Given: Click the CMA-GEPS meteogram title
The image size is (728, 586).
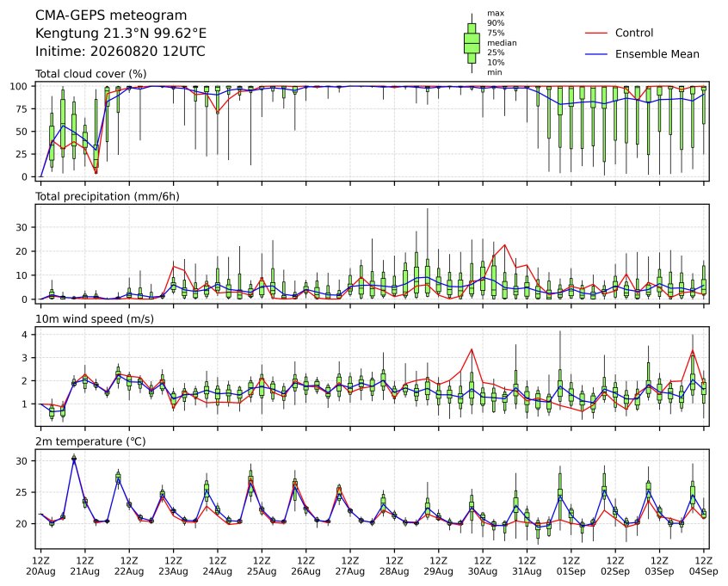Looking at the screenshot, I should point(111,15).
